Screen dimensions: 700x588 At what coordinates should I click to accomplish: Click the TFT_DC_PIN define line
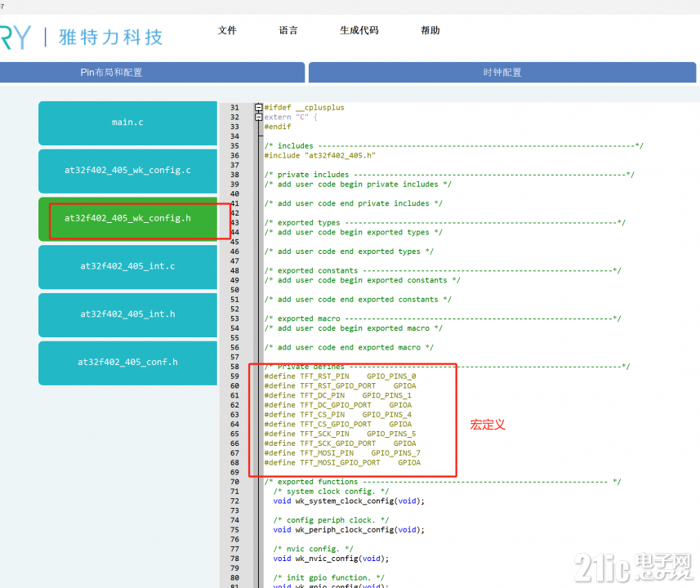338,395
